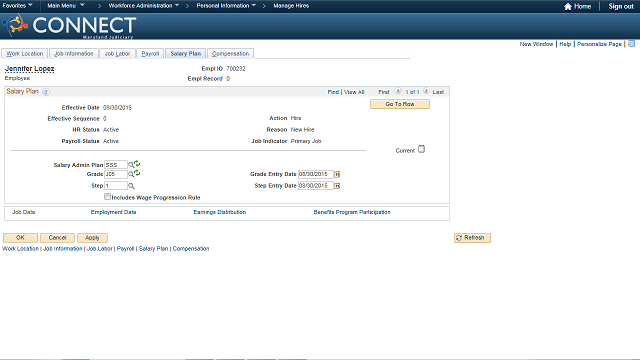Open the Salary Admin Plan lookup magnifier

131,165
